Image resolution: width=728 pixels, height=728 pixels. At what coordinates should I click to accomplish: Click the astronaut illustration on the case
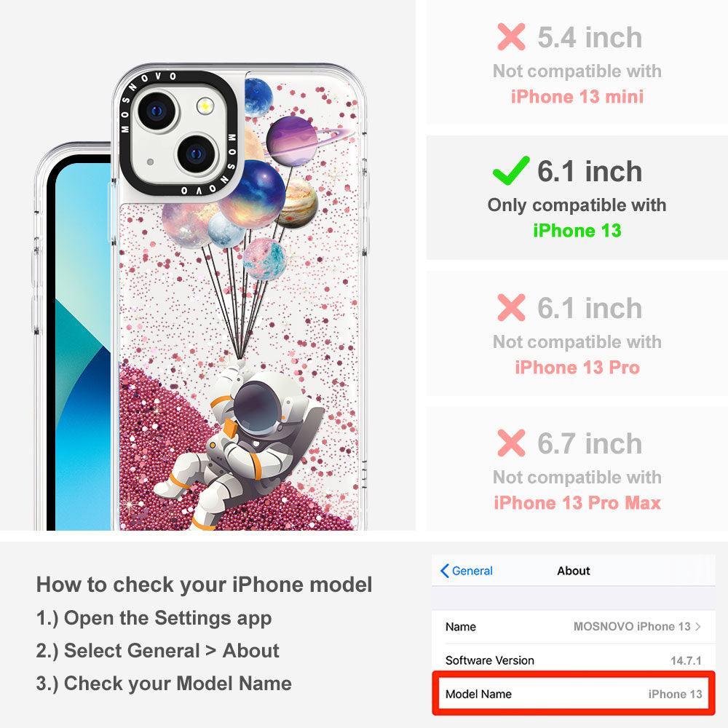239,446
